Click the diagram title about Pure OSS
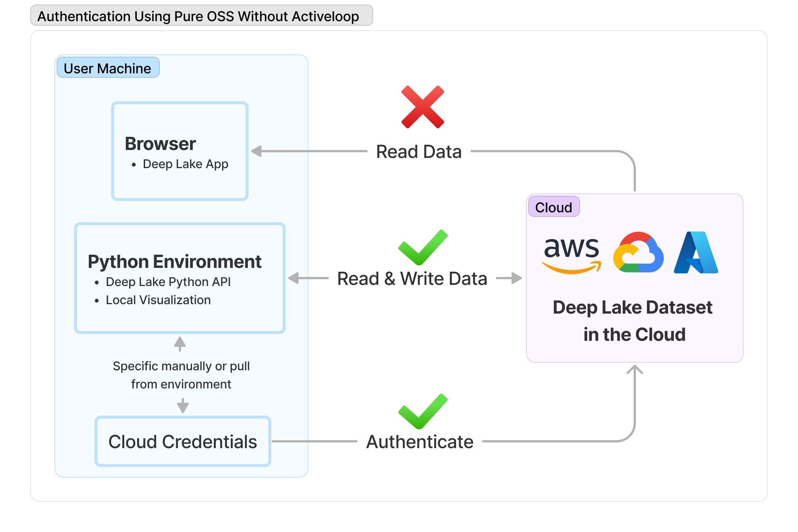This screenshot has width=798, height=532. click(x=198, y=16)
